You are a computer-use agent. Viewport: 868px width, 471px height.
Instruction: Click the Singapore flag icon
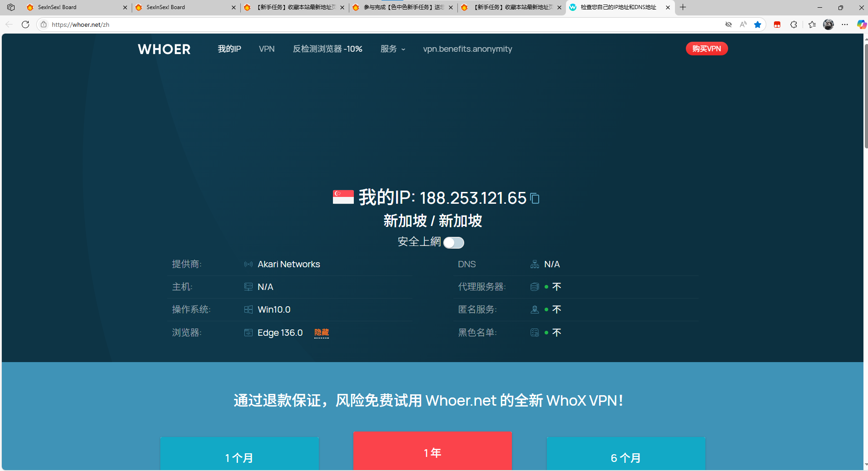[343, 197]
